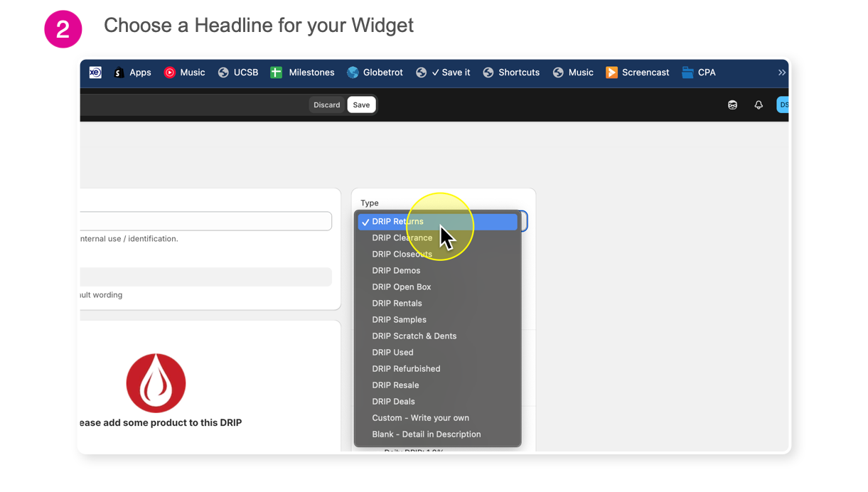Image resolution: width=868 pixels, height=492 pixels.
Task: Open the CPA bookmarks folder
Action: [699, 73]
